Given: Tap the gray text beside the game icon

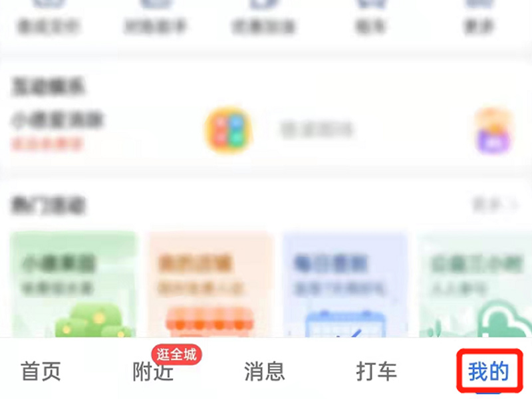Looking at the screenshot, I should point(317,130).
